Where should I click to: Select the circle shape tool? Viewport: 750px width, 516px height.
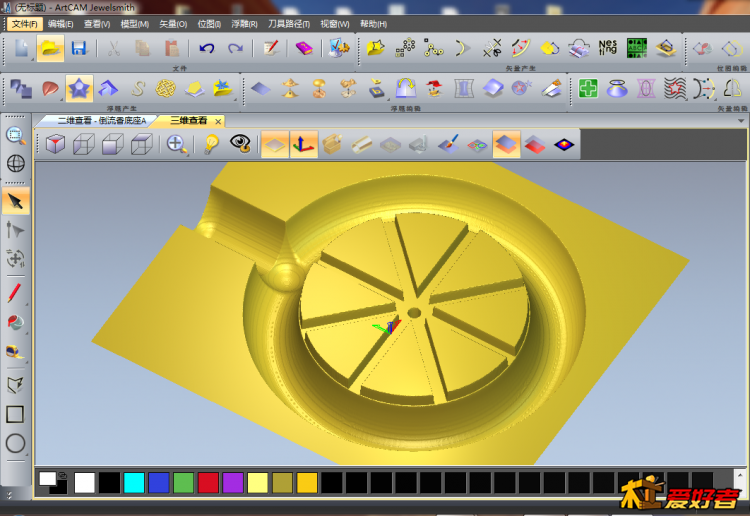point(15,442)
